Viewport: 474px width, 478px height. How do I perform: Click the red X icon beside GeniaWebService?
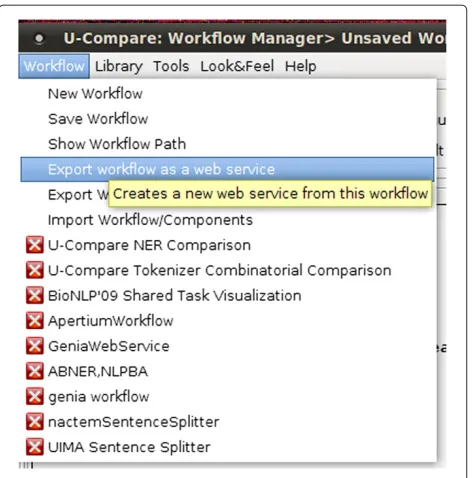[x=35, y=346]
